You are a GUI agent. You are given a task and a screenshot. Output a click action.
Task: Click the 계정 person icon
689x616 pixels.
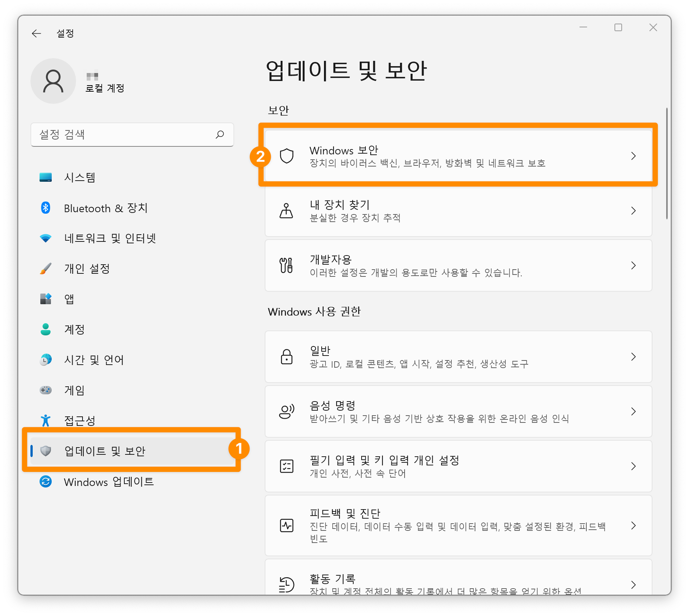point(46,329)
